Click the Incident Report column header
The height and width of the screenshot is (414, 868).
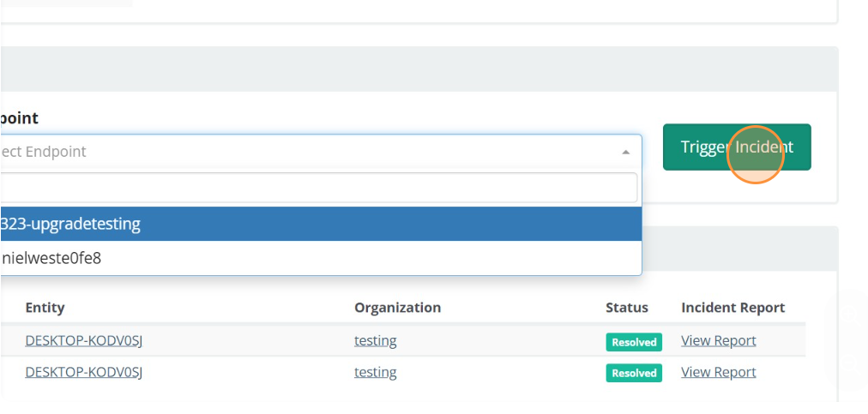point(732,307)
